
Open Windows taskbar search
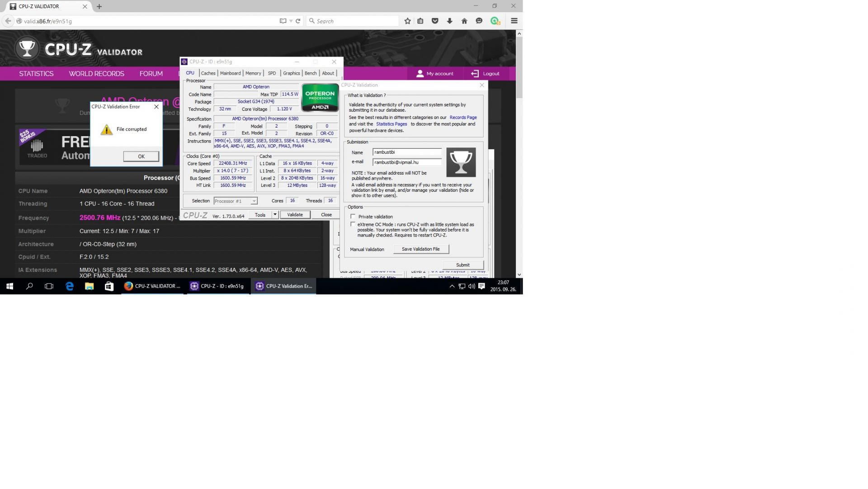[29, 286]
